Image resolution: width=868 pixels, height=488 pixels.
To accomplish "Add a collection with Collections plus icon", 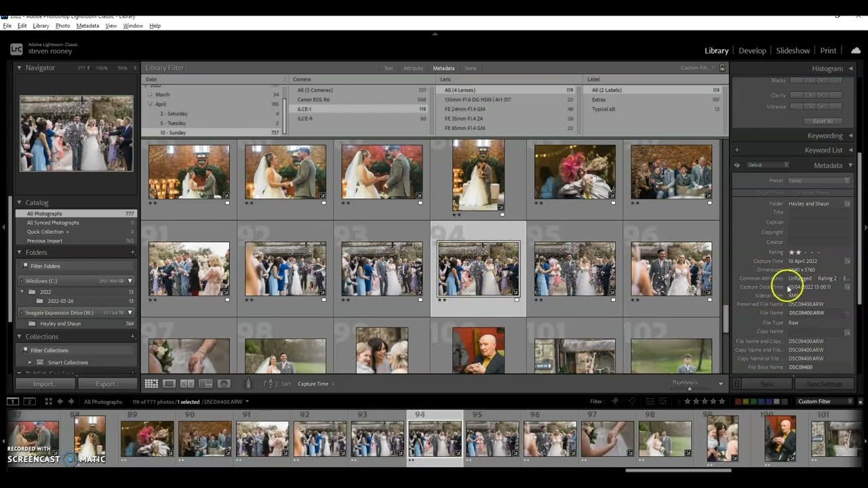I will 132,336.
